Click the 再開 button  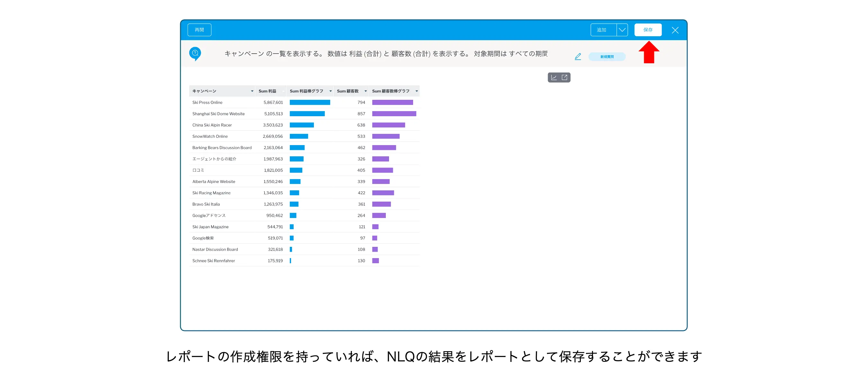click(199, 30)
